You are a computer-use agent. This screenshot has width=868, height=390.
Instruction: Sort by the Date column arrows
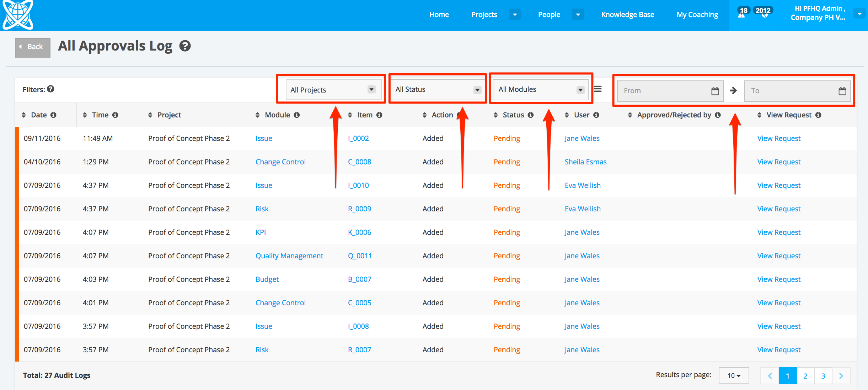coord(24,115)
